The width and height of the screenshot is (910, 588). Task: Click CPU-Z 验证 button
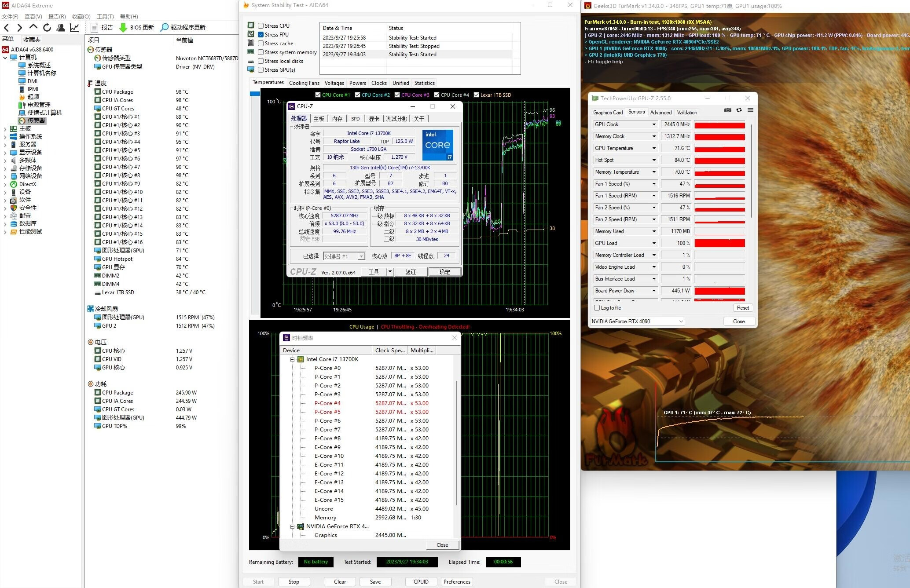(x=410, y=272)
